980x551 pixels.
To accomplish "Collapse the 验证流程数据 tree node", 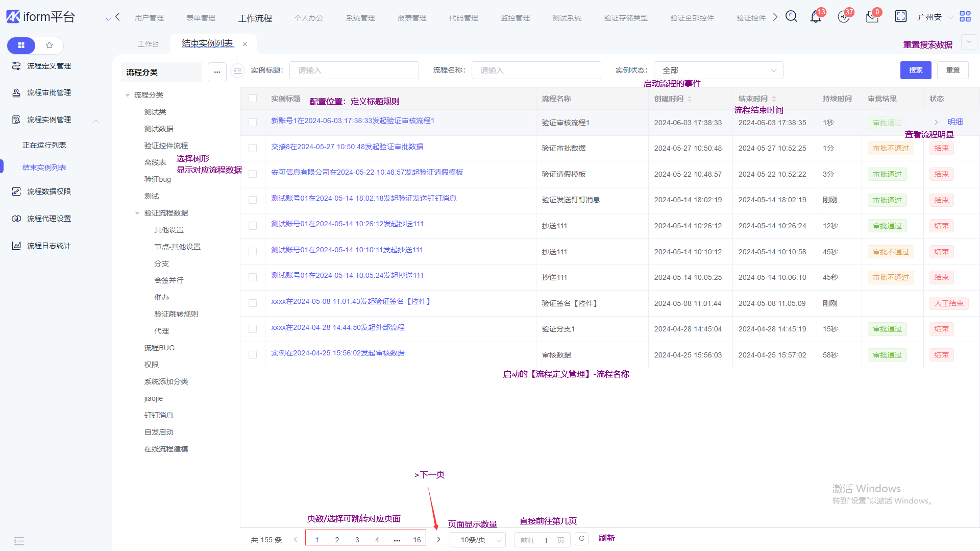I will coord(137,213).
